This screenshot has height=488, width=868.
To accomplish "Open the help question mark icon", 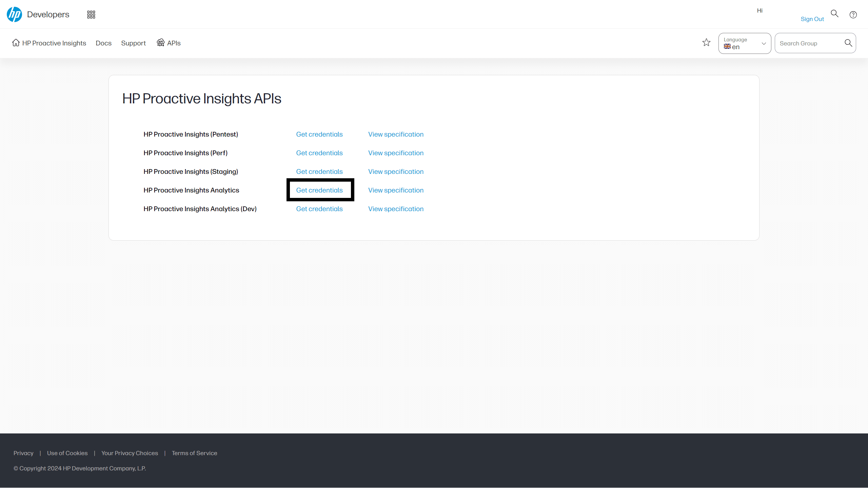I will click(x=853, y=15).
